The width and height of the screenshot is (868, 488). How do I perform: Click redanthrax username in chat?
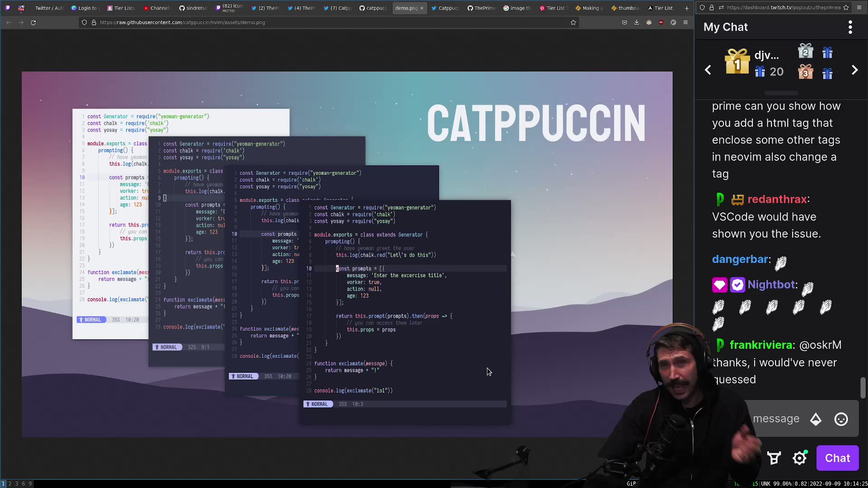point(777,199)
